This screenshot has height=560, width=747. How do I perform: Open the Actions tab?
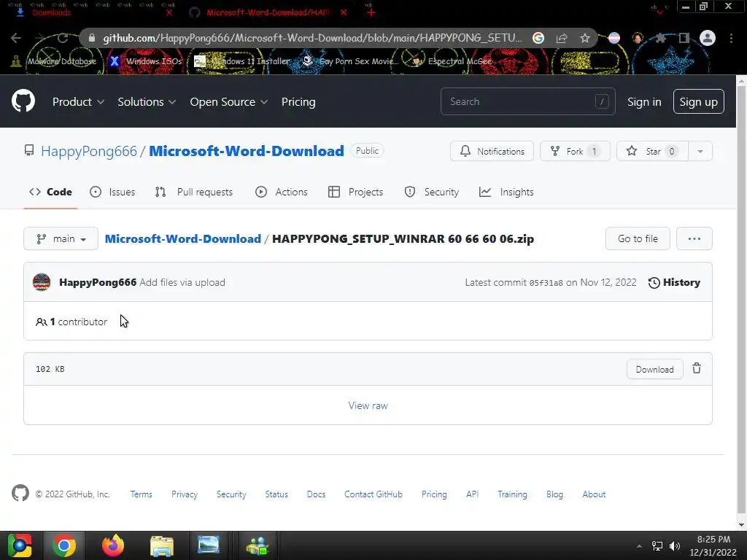click(282, 192)
